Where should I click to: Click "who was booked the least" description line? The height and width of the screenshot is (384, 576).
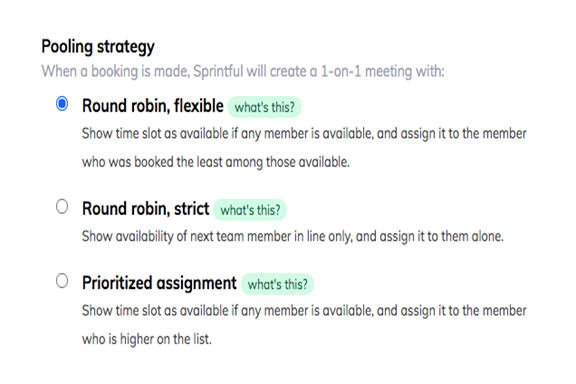(216, 162)
